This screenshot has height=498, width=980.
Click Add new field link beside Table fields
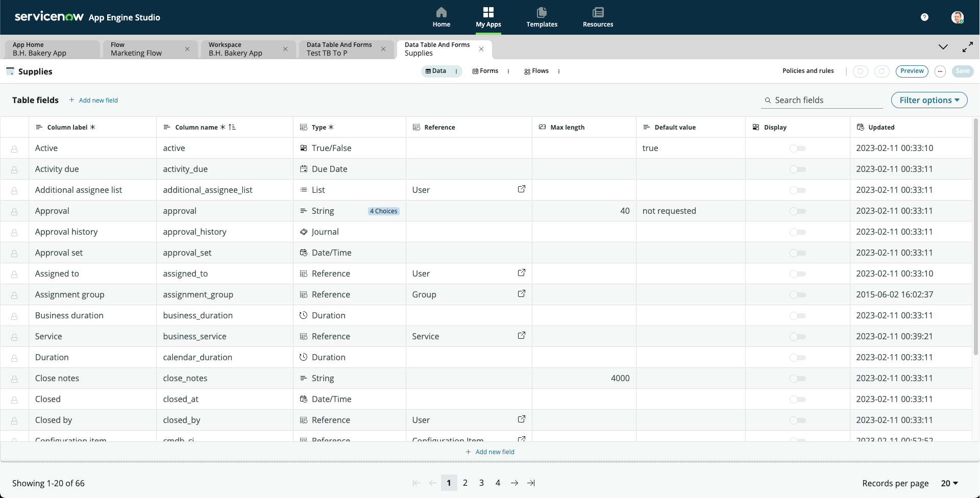[x=94, y=101]
